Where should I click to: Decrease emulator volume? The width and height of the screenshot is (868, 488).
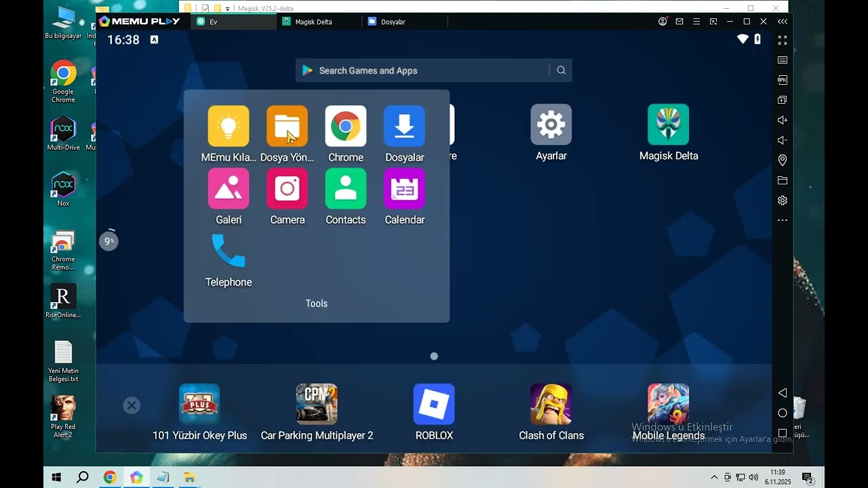(783, 140)
